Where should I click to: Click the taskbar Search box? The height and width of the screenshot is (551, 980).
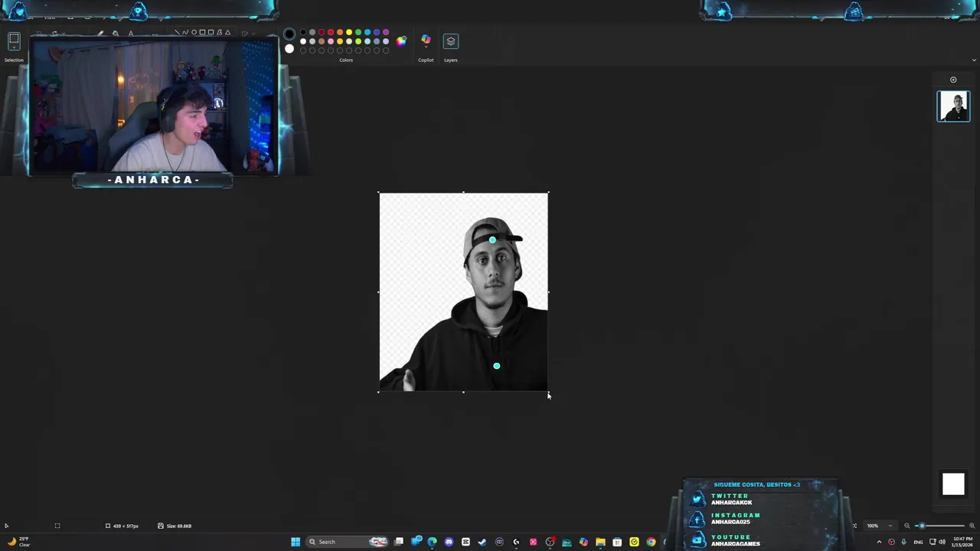click(x=348, y=542)
